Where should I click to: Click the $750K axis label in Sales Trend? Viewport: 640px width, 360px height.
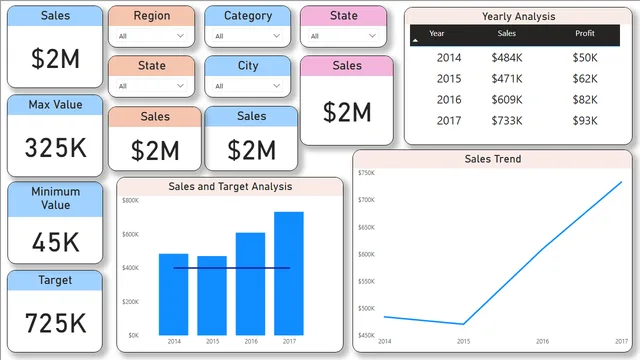366,173
